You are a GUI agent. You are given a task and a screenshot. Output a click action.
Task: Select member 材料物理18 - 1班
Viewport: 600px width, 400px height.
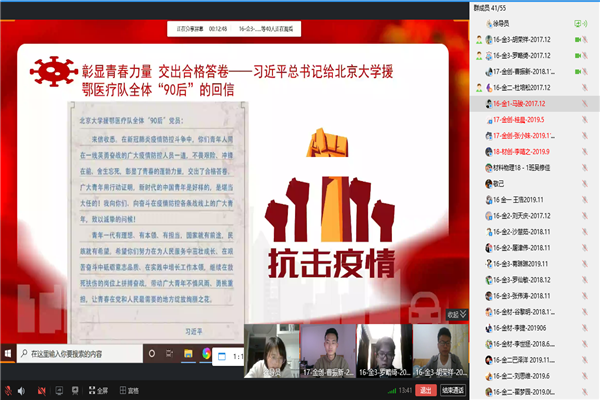coord(535,168)
